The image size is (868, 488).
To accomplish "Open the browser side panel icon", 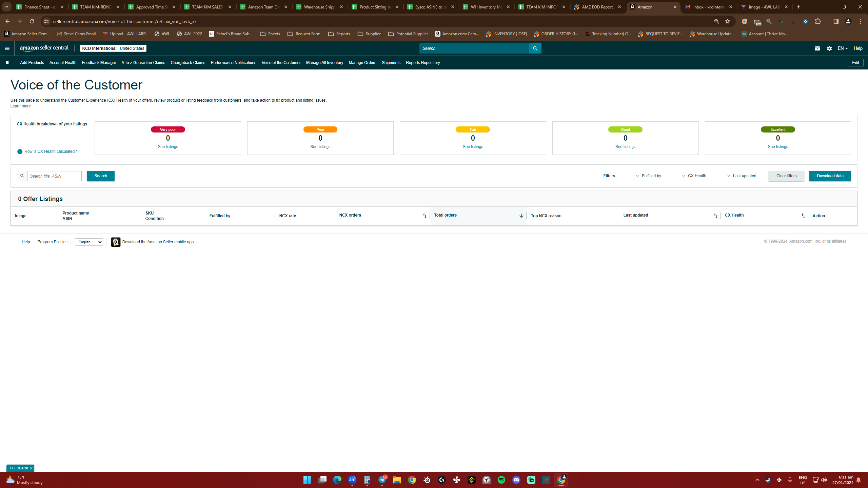I will tap(836, 21).
